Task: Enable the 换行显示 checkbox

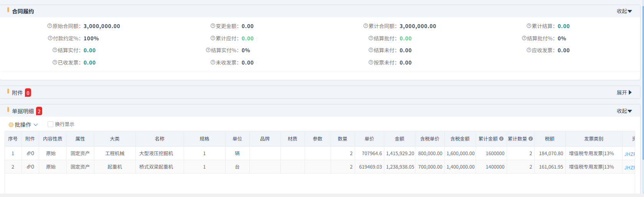Action: click(x=50, y=124)
